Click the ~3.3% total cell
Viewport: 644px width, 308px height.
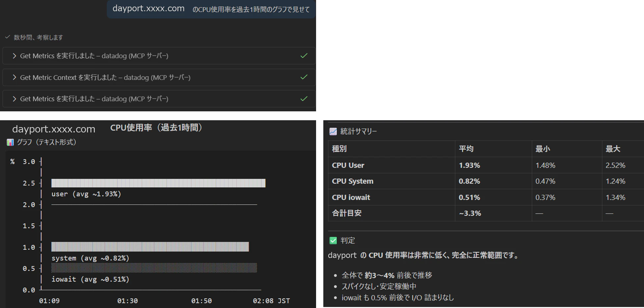[470, 213]
